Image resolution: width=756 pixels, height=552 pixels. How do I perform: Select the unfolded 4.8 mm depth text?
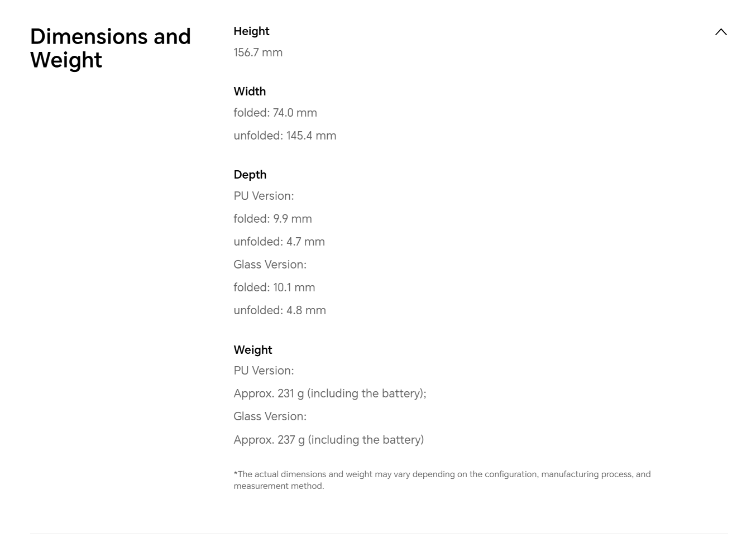(x=280, y=310)
